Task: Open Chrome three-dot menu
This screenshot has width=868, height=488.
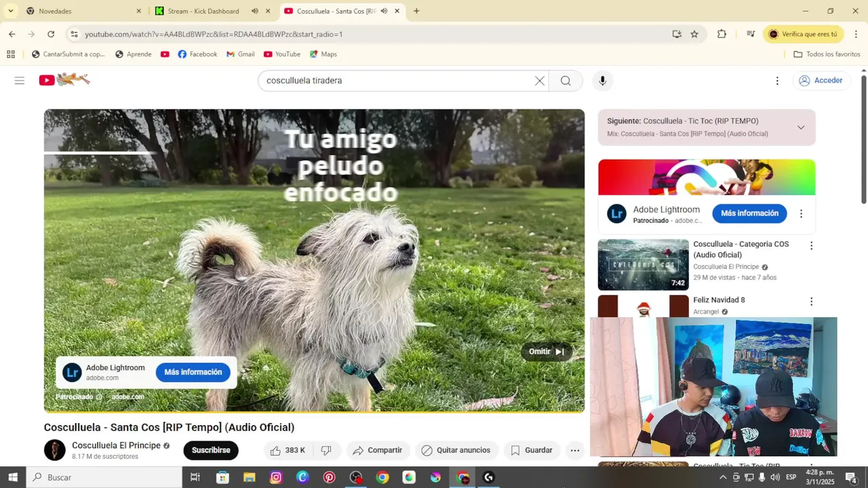Action: click(x=856, y=34)
